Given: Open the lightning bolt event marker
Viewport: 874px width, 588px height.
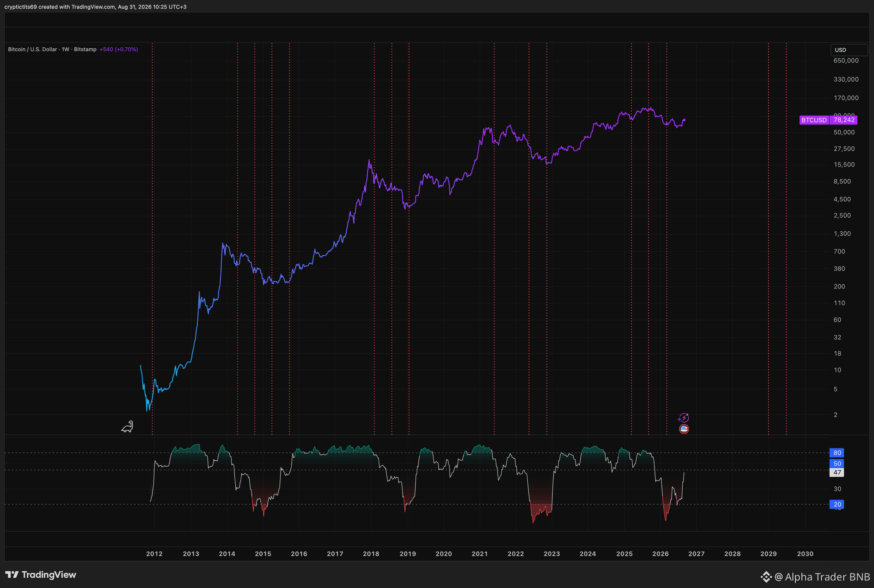Looking at the screenshot, I should pyautogui.click(x=684, y=418).
